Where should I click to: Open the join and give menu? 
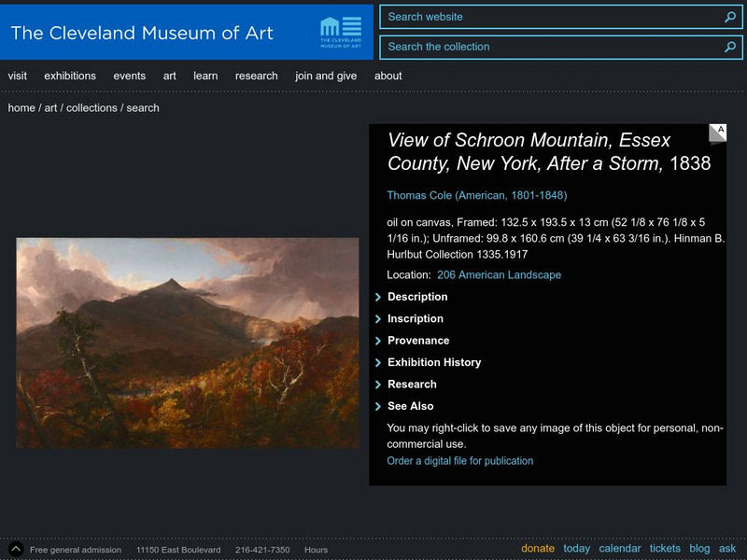click(x=326, y=77)
